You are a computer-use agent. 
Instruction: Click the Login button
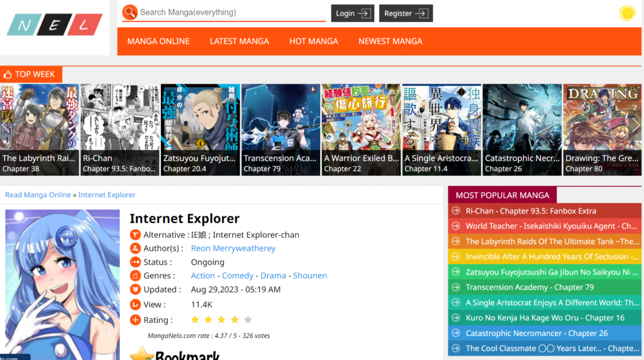point(352,13)
